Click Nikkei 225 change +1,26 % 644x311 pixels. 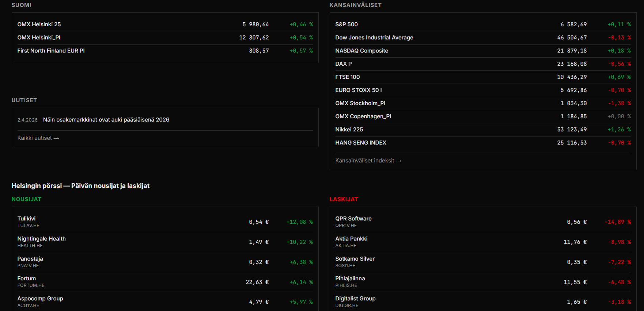619,130
